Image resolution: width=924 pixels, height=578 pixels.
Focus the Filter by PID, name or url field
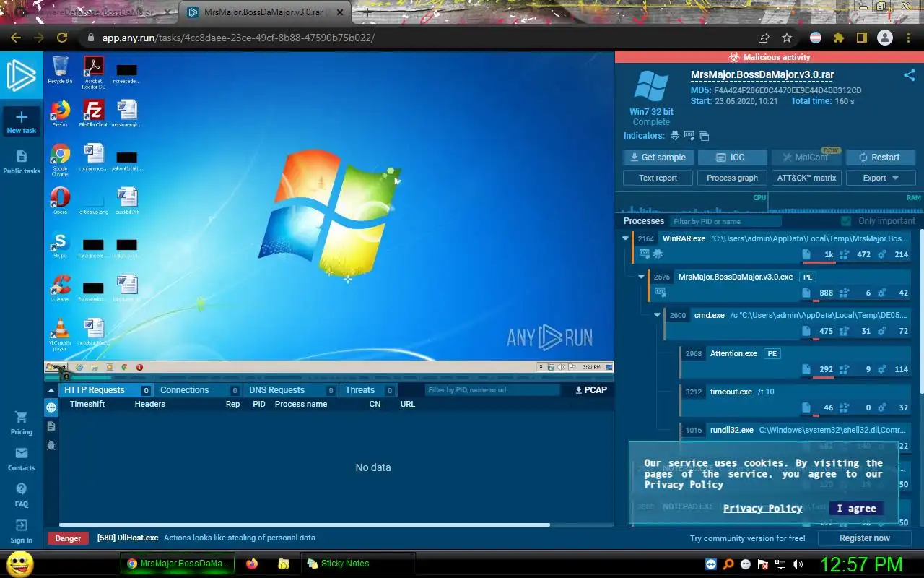tap(491, 390)
